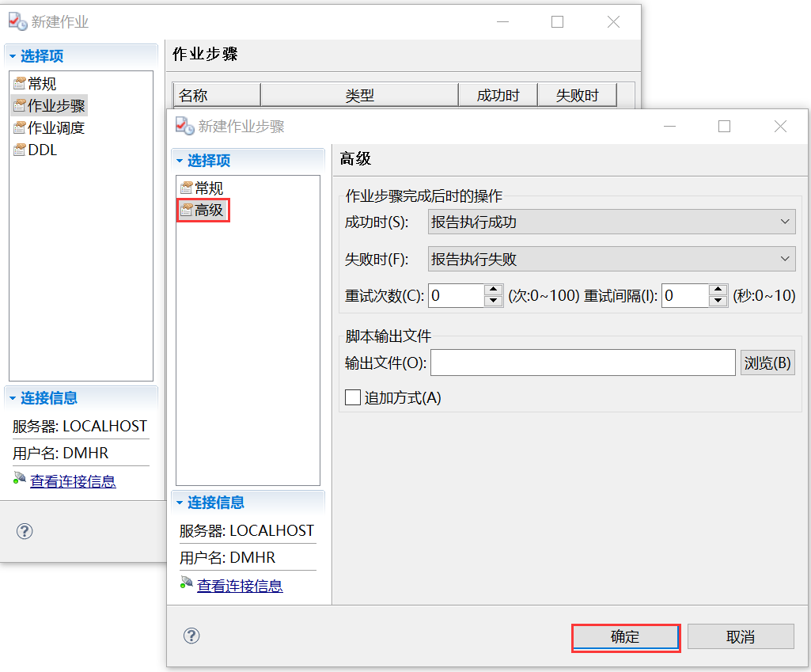The image size is (811, 672).
Task: Increase the 重试次数 value
Action: [x=494, y=290]
